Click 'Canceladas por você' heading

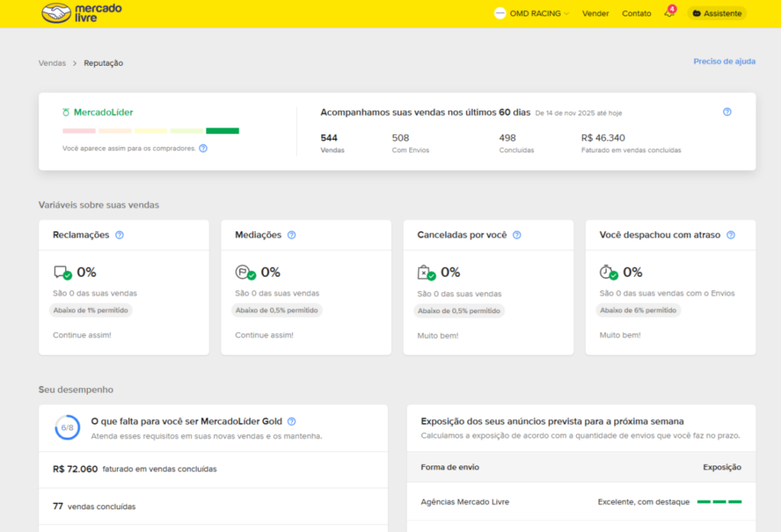[462, 235]
